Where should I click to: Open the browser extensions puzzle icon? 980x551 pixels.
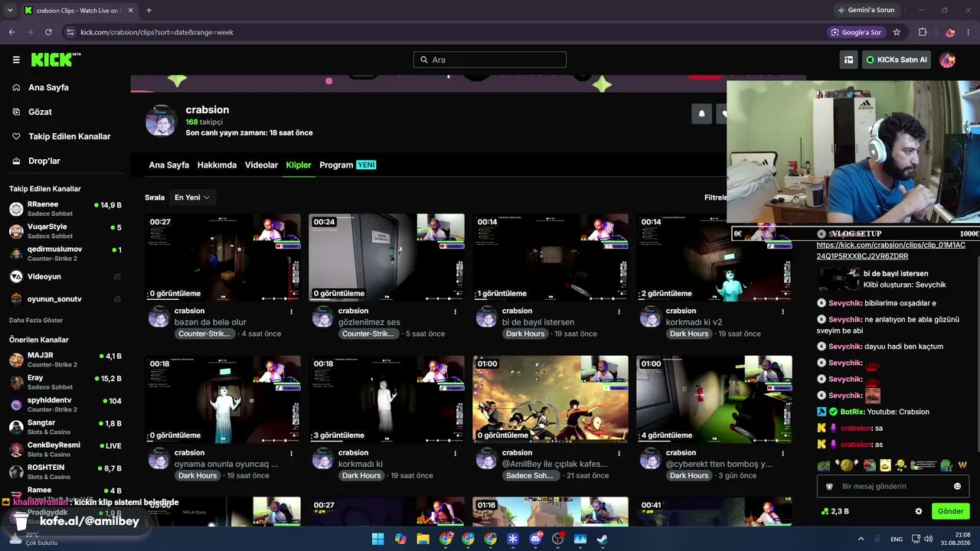(x=923, y=32)
